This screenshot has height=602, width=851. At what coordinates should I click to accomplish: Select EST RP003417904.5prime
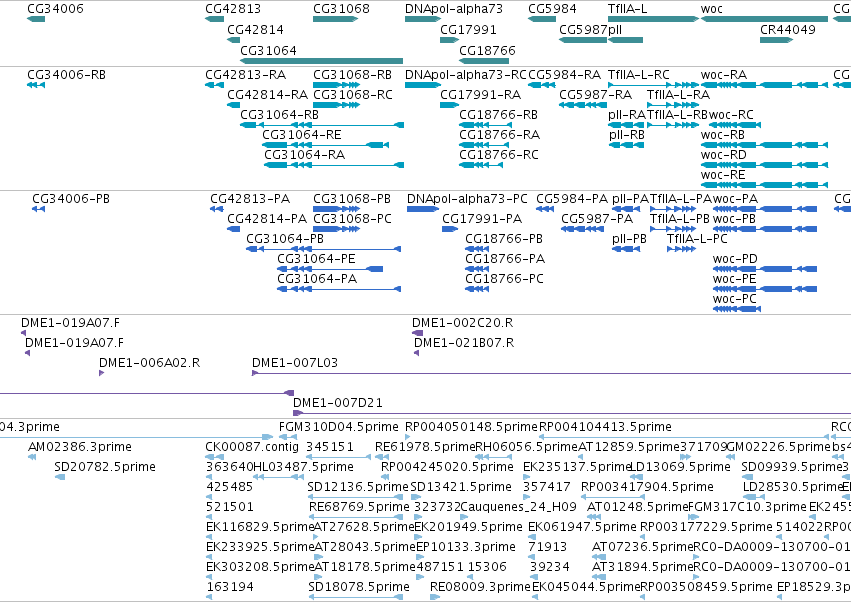pyautogui.click(x=612, y=497)
